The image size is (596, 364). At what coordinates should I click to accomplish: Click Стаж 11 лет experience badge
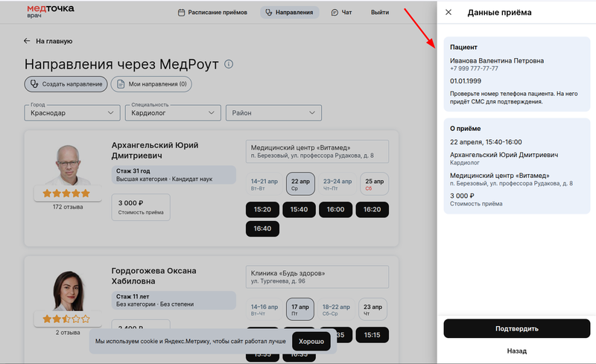point(174,300)
